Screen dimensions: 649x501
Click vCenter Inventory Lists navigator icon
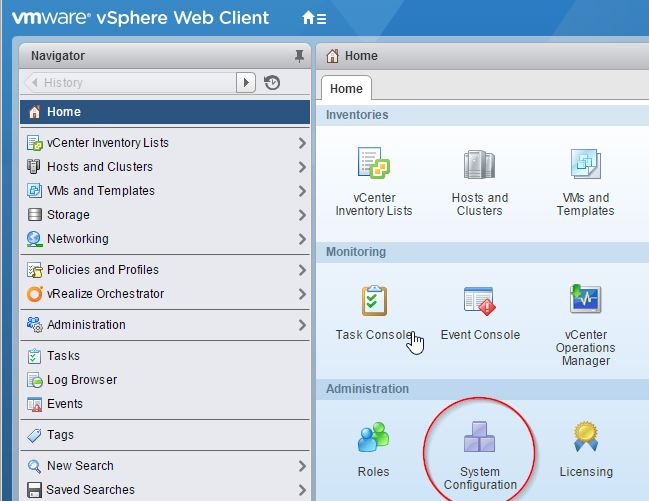click(34, 143)
